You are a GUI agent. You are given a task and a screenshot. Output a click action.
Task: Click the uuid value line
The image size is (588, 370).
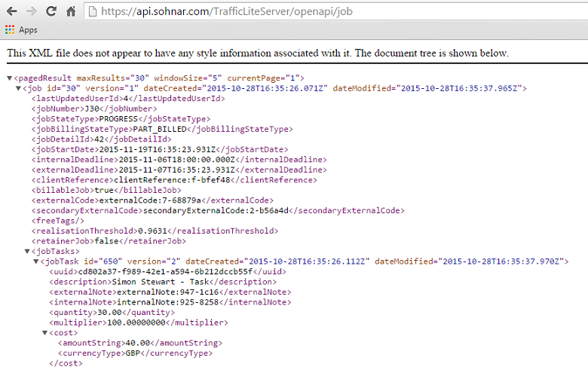(167, 271)
